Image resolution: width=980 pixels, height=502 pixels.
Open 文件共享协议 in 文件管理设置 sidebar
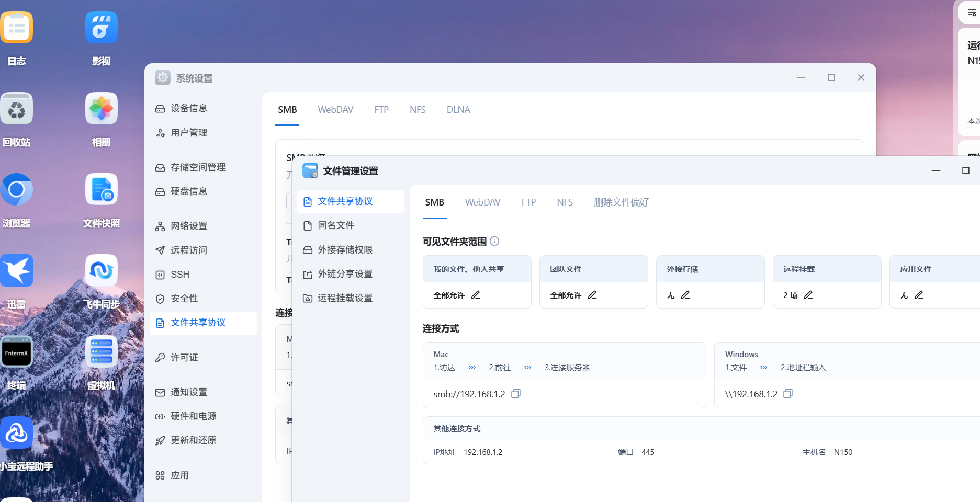(x=351, y=201)
